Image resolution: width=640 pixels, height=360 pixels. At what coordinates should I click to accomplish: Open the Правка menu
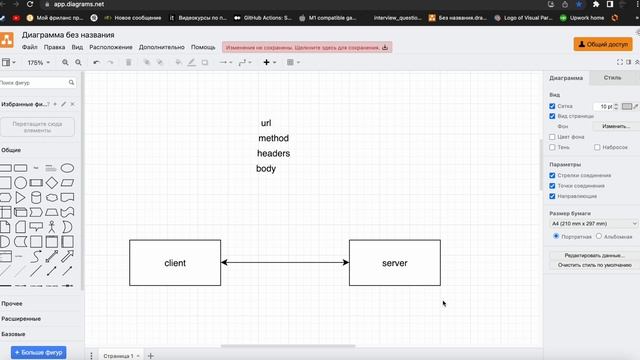click(x=54, y=47)
